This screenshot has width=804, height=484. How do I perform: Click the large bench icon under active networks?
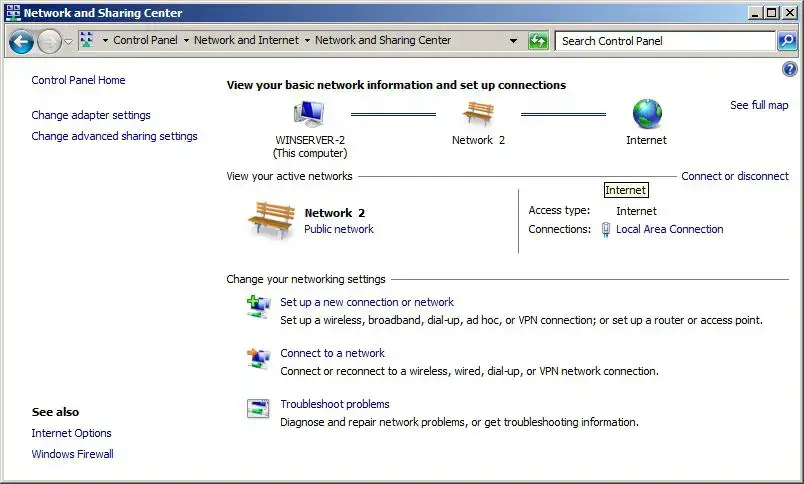click(x=271, y=220)
